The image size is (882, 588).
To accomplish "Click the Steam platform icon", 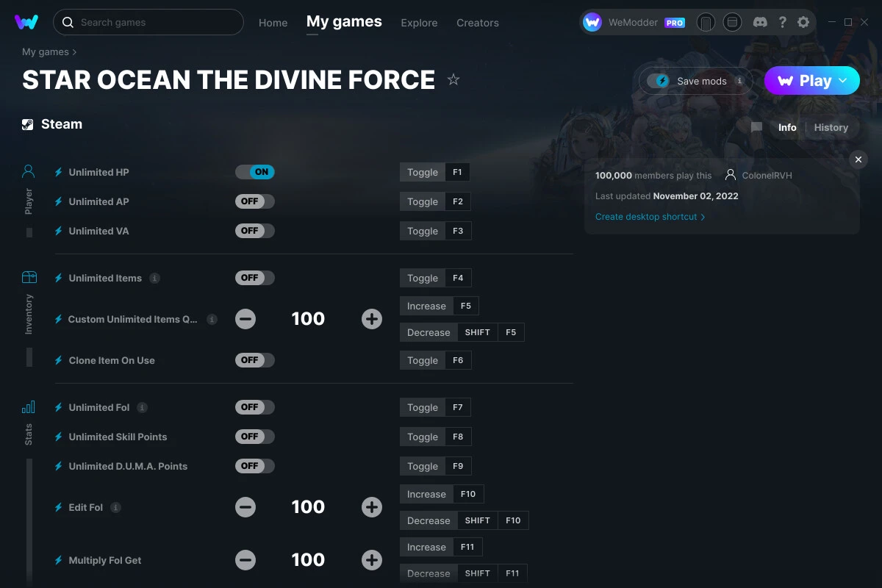I will coord(28,123).
